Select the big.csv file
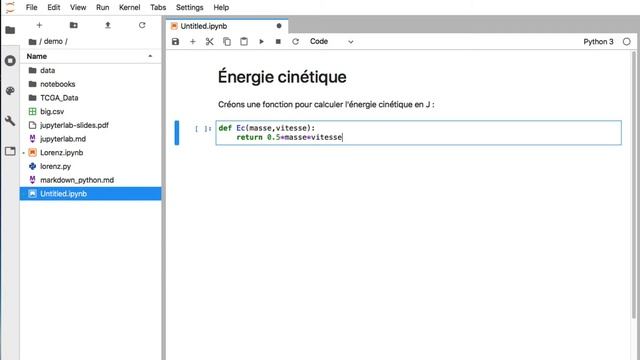The image size is (640, 360). (91, 111)
